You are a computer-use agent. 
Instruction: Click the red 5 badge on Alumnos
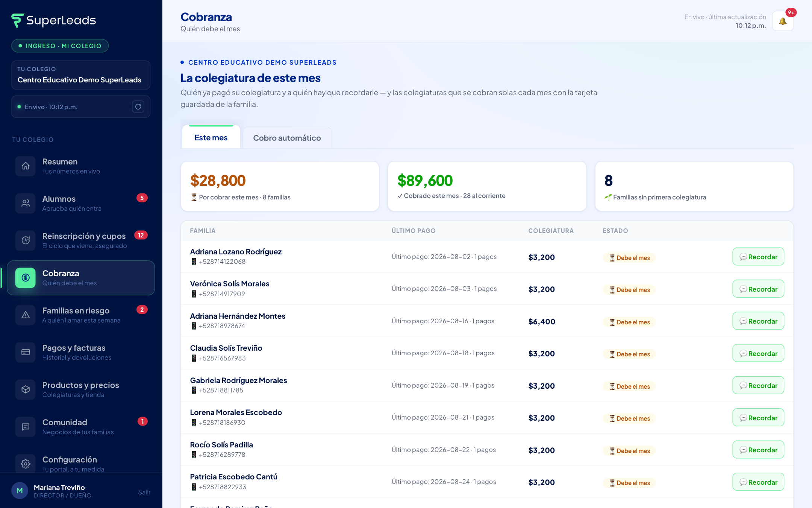click(142, 198)
